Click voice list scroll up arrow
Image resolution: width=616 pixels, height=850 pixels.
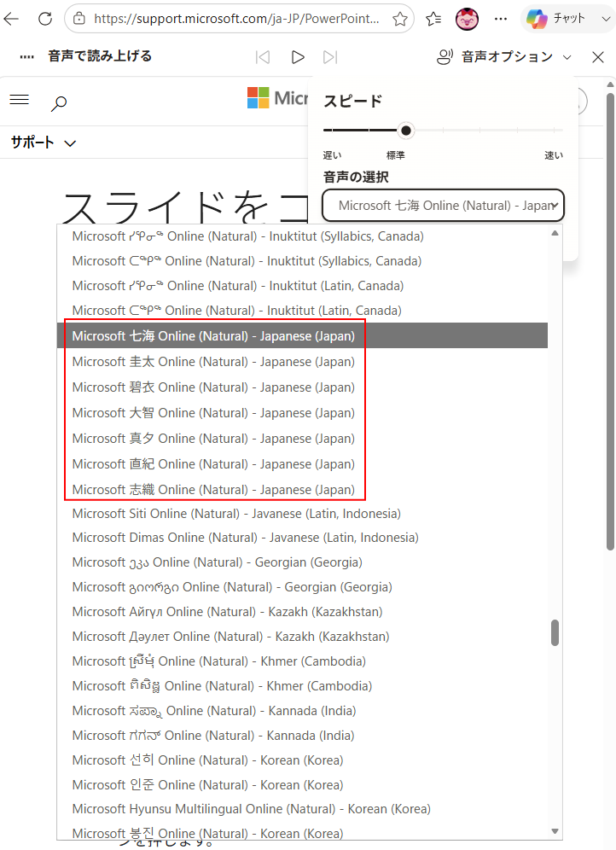(x=555, y=233)
